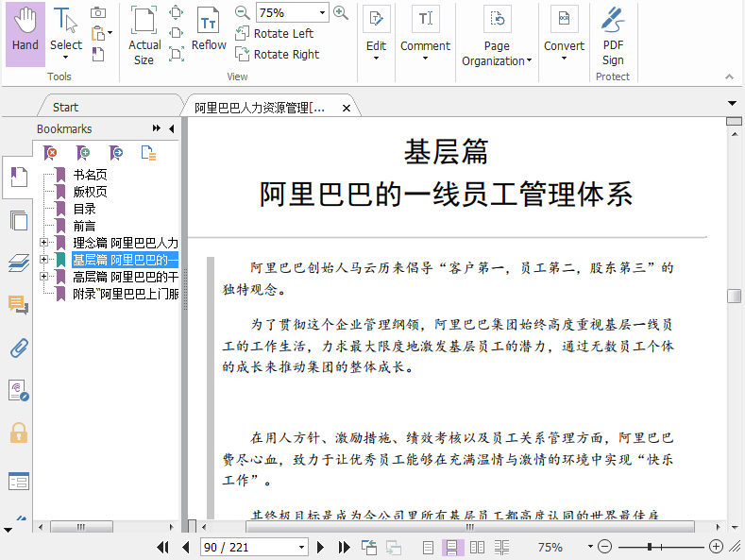Click the status bar zoom slider
This screenshot has width=745, height=560.
(650, 547)
